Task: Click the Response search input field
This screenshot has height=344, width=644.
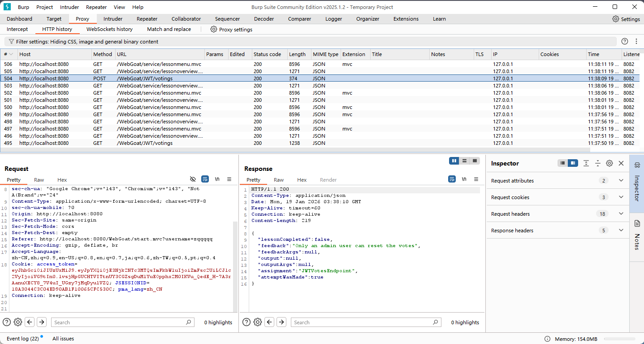Action: 363,322
